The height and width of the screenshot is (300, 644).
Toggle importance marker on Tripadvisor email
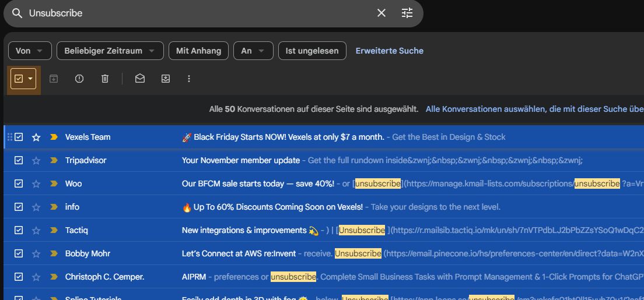(54, 160)
